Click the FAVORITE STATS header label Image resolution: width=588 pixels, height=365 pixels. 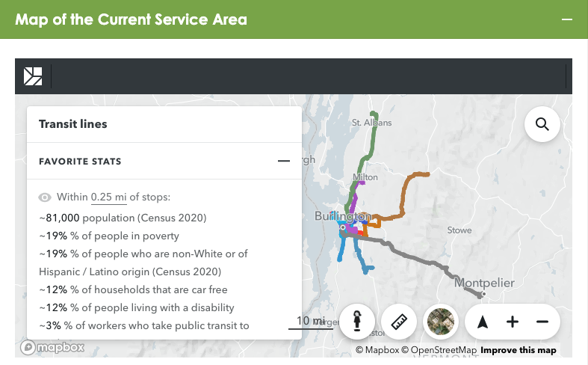pyautogui.click(x=80, y=161)
